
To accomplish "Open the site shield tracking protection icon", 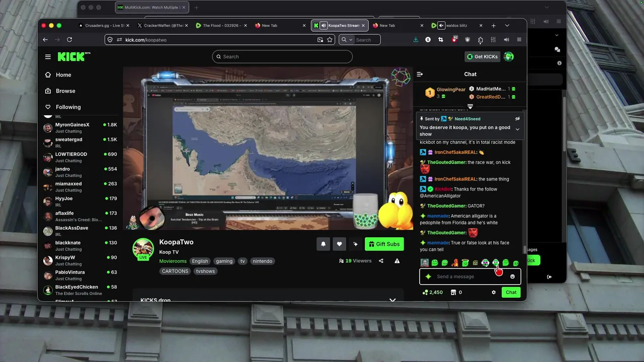I will point(110,40).
